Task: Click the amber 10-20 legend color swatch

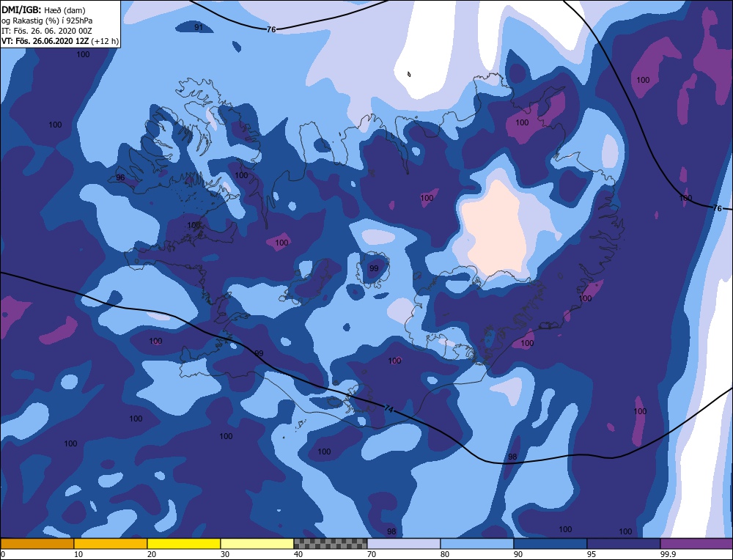Action: 111,543
